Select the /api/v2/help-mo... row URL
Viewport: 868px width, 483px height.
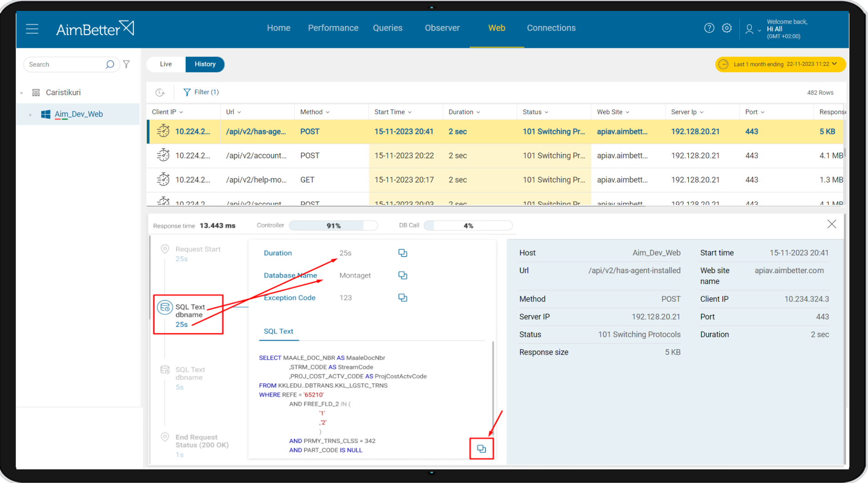click(x=256, y=180)
